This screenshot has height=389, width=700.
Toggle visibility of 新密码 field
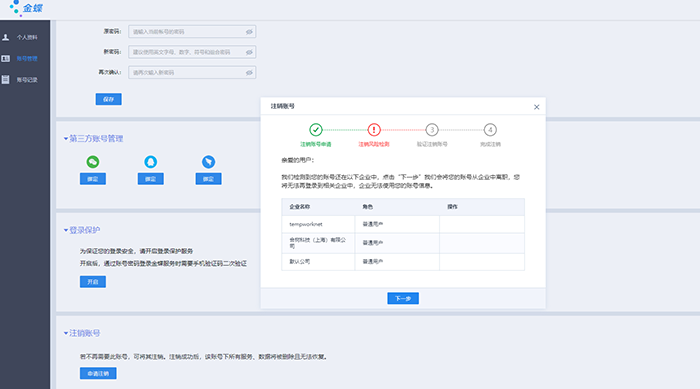tap(249, 52)
